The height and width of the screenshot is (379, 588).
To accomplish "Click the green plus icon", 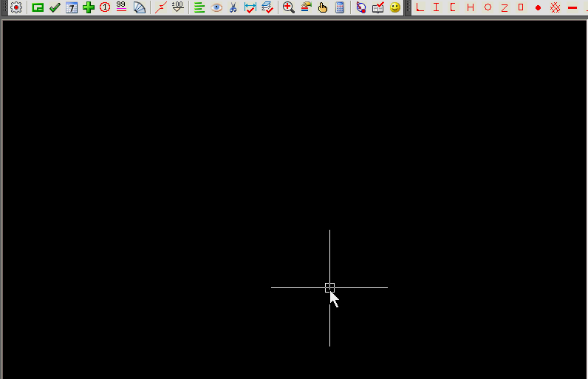I will tap(89, 7).
